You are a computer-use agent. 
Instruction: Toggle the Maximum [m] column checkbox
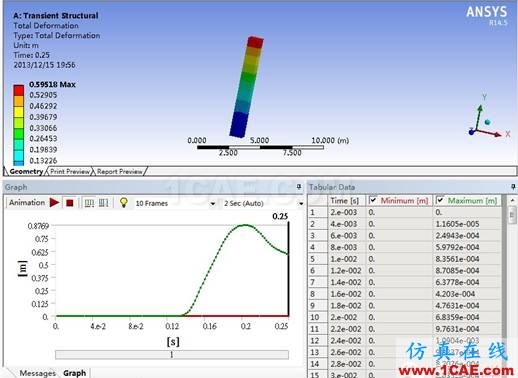tap(440, 200)
